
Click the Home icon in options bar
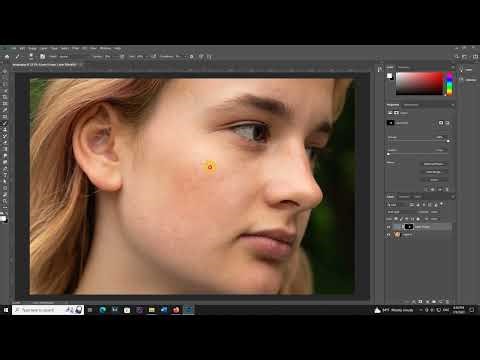click(7, 57)
